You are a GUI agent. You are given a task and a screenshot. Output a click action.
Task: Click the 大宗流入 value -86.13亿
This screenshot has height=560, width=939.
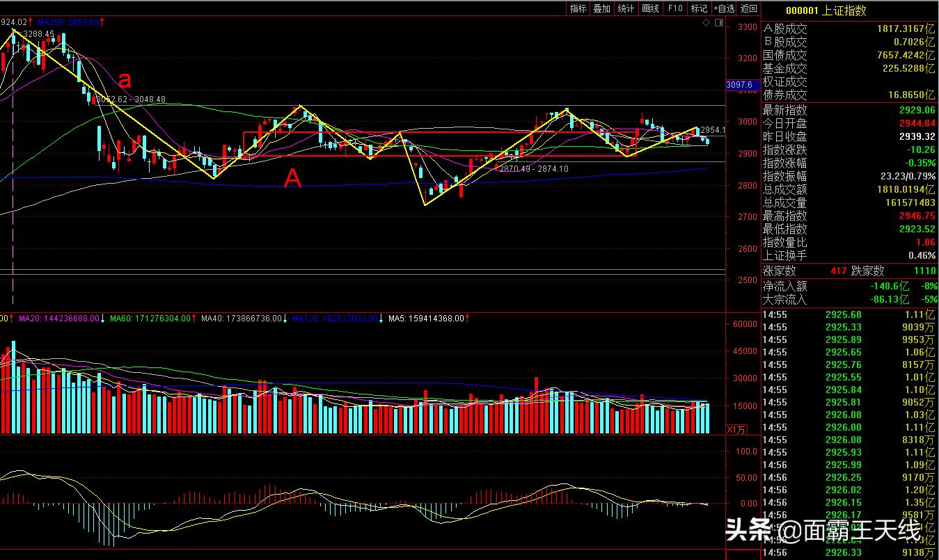point(890,300)
